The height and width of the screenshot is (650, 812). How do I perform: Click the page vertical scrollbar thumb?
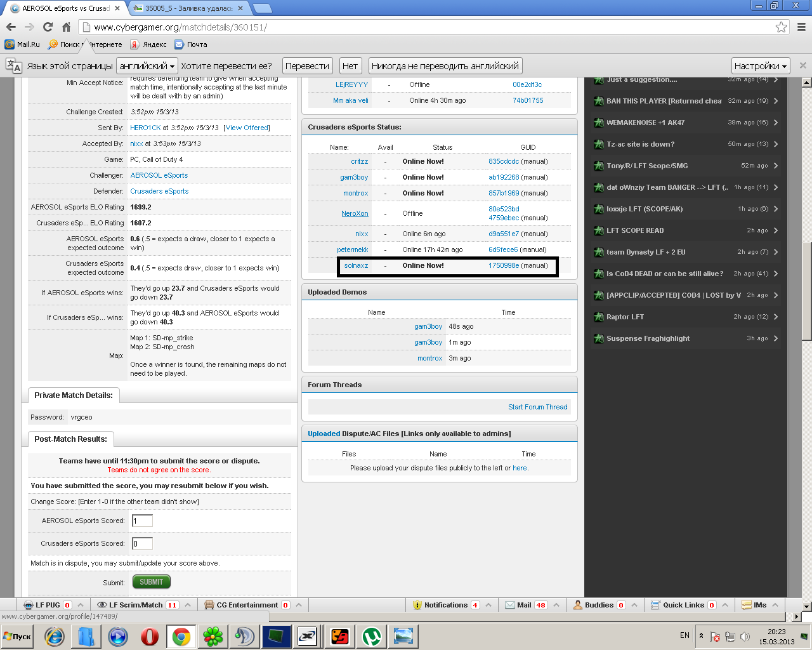pos(807,293)
